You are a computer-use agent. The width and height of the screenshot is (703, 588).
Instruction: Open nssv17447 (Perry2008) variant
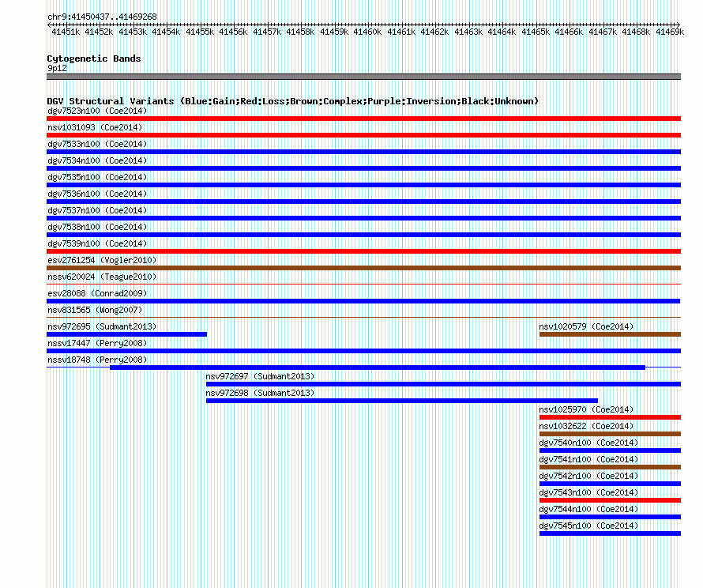[x=97, y=343]
